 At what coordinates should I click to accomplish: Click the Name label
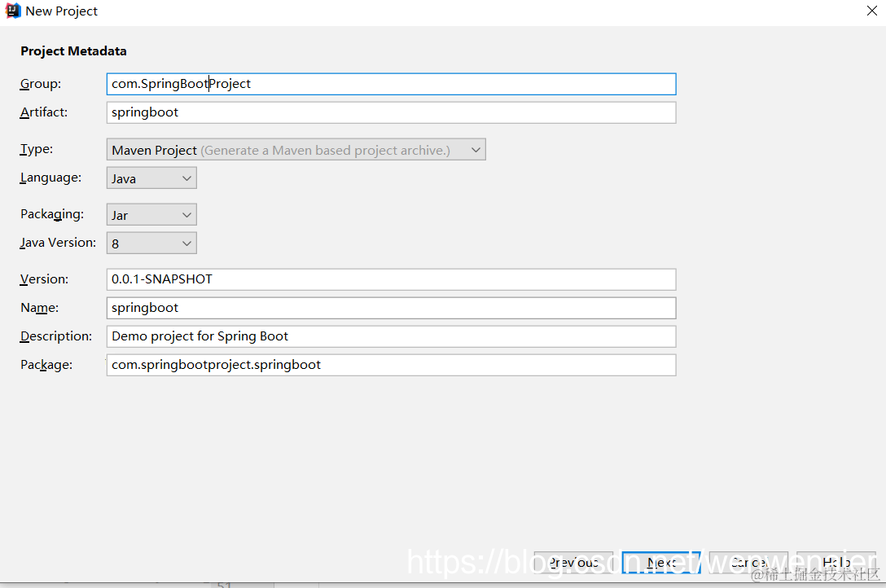point(40,308)
